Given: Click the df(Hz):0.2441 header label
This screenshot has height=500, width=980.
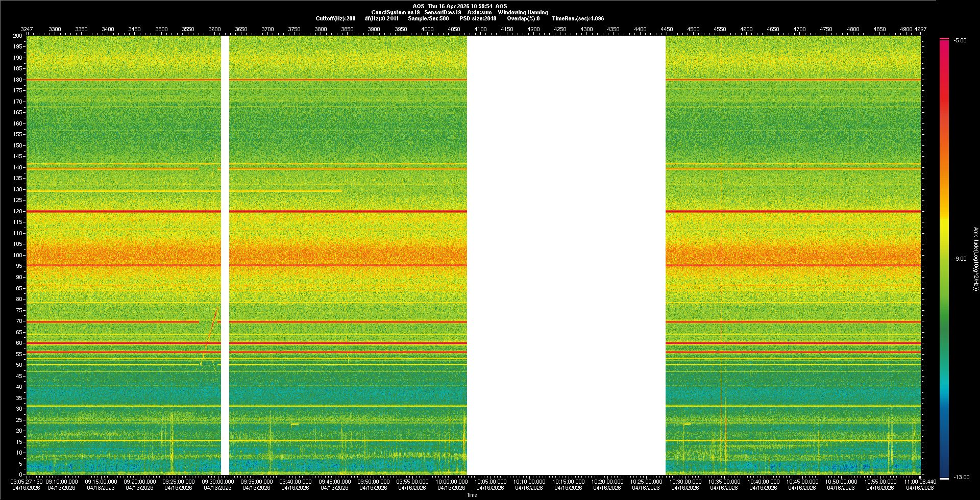Looking at the screenshot, I should pyautogui.click(x=381, y=18).
